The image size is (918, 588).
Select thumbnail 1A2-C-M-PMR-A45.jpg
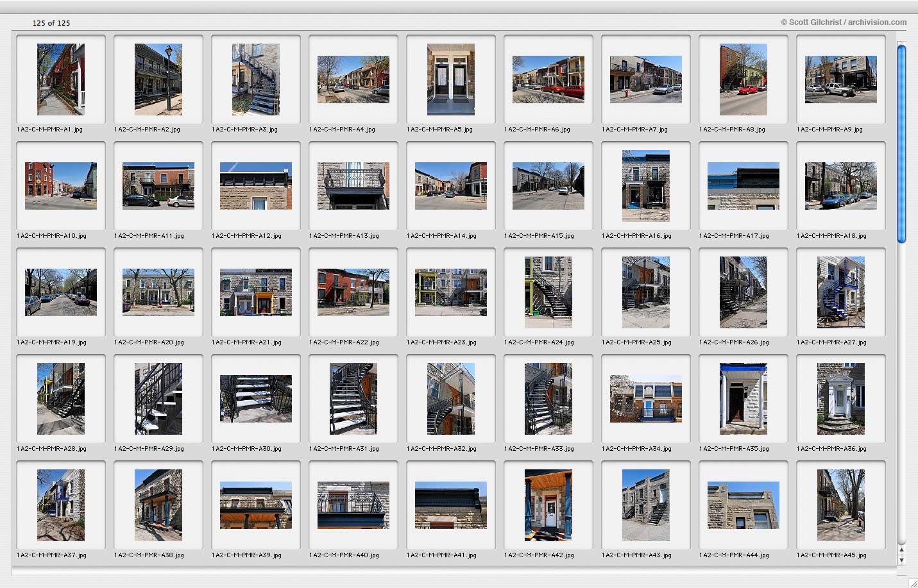(841, 505)
